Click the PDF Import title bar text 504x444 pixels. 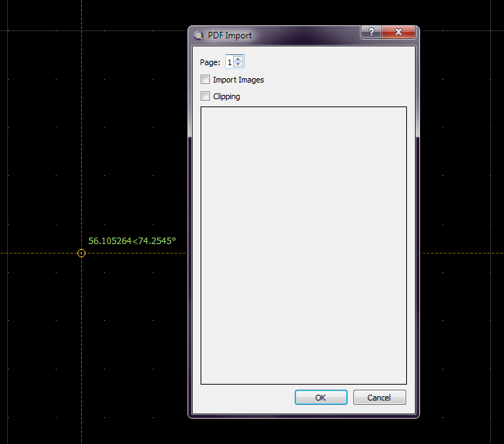(230, 35)
